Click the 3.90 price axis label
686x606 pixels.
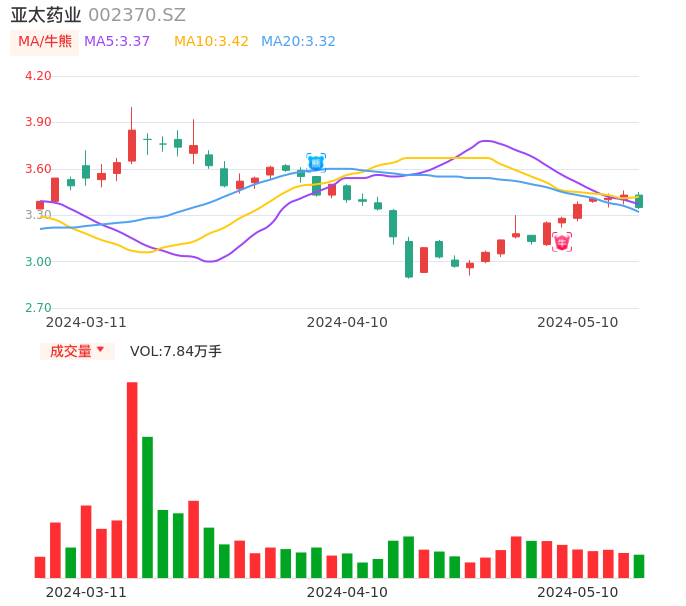tap(38, 122)
